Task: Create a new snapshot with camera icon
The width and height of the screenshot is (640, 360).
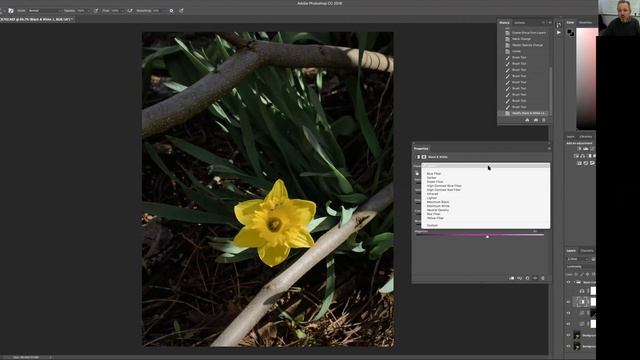Action: (x=536, y=120)
